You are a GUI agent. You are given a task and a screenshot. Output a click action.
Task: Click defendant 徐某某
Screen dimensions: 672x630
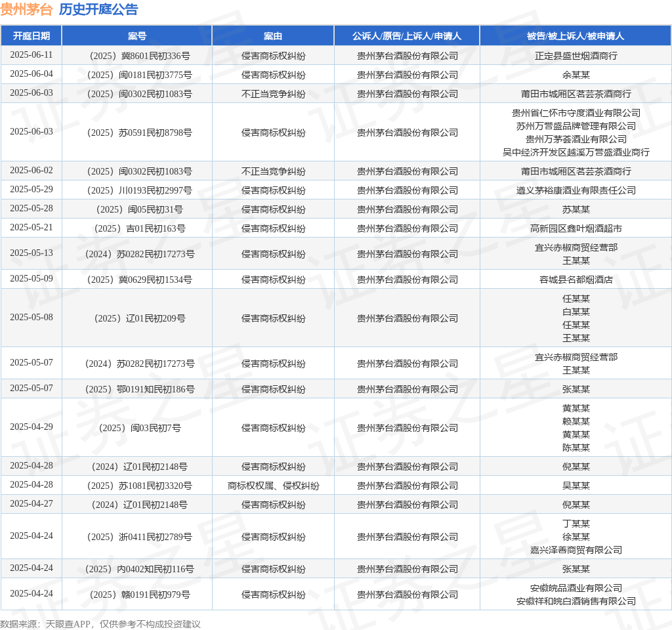point(576,537)
